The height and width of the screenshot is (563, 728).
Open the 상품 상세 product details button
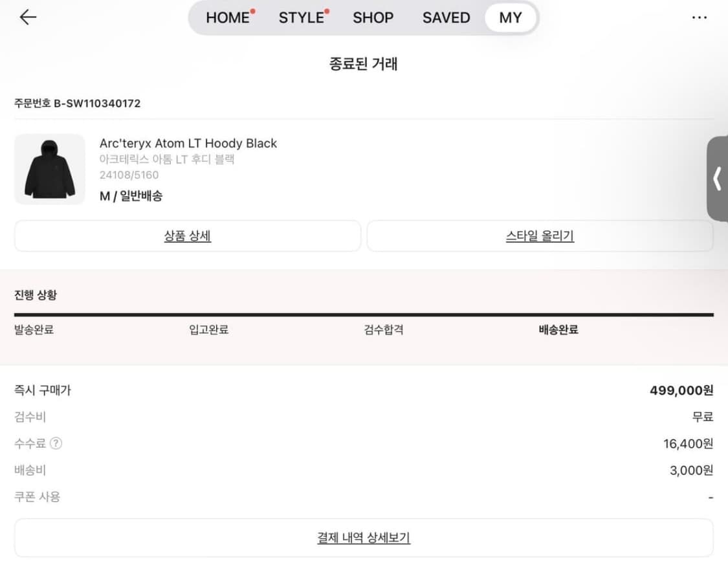click(x=187, y=236)
